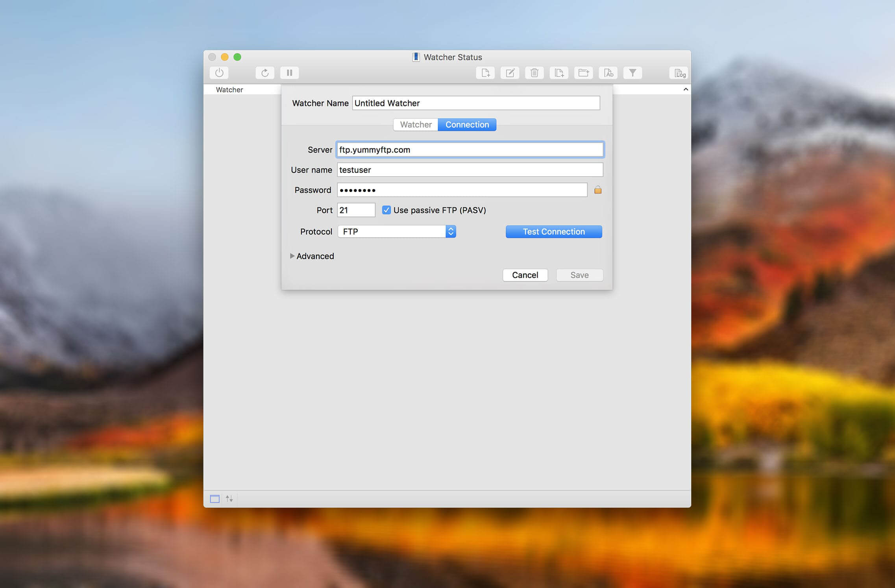Click the up-down transfer arrows icon

pyautogui.click(x=229, y=499)
